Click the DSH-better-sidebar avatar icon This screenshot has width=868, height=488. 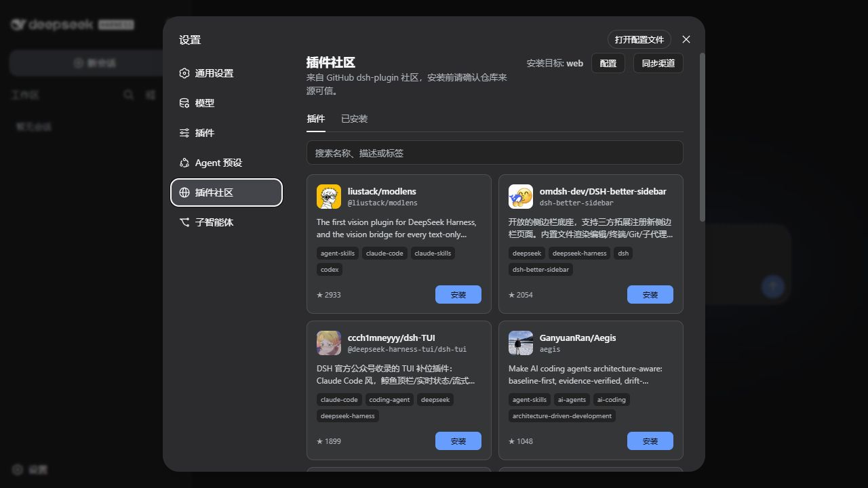click(x=521, y=197)
